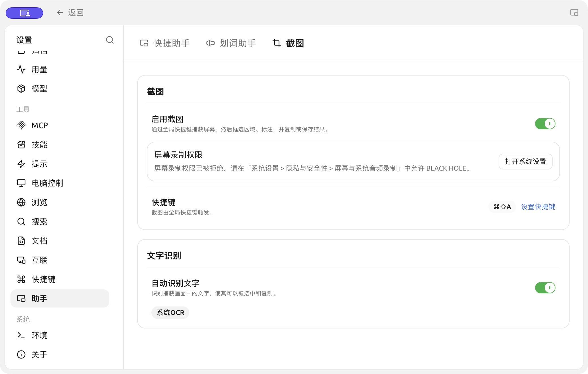Click the MCP icon in sidebar
This screenshot has height=374, width=588.
(x=21, y=125)
